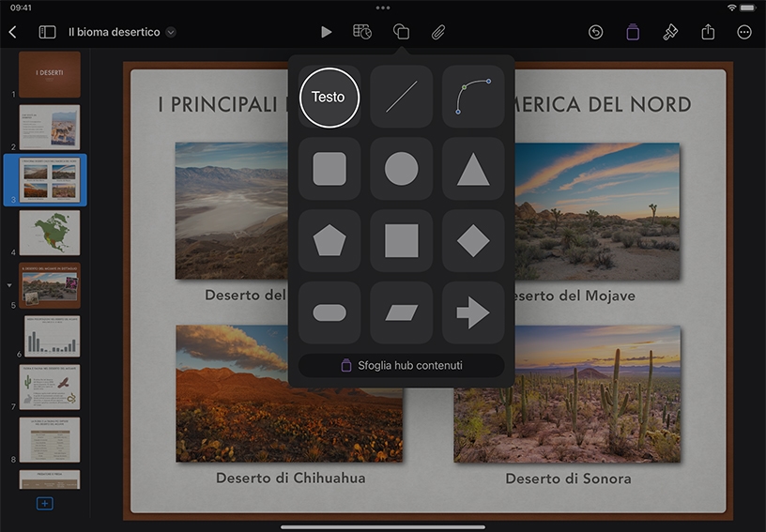
Task: Insert a curved connector line shape
Action: [473, 97]
